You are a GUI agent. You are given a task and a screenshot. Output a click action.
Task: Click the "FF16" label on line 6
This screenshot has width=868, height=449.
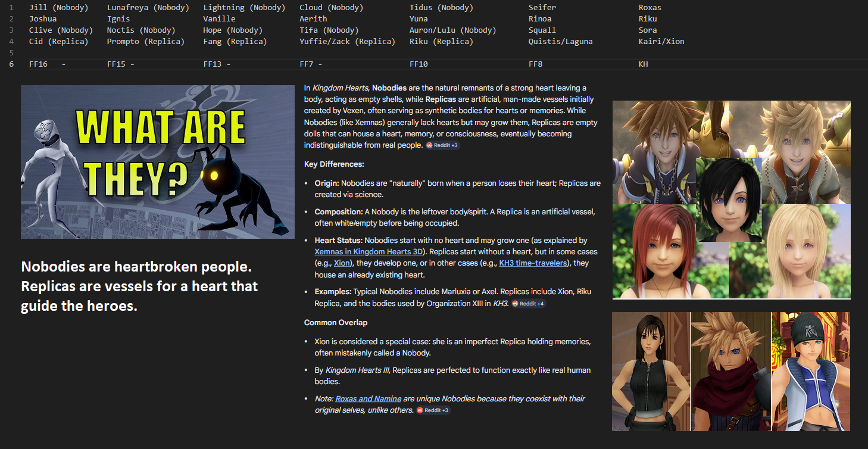click(x=38, y=64)
